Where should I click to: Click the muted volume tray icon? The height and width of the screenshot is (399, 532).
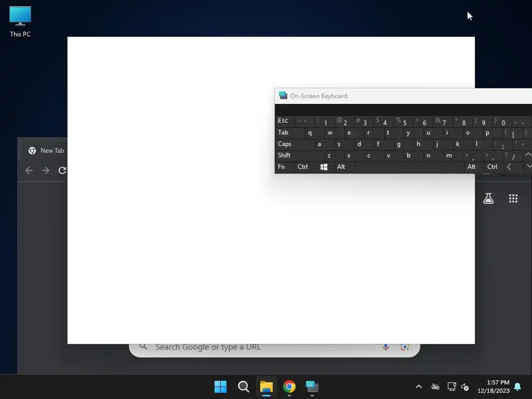(465, 387)
